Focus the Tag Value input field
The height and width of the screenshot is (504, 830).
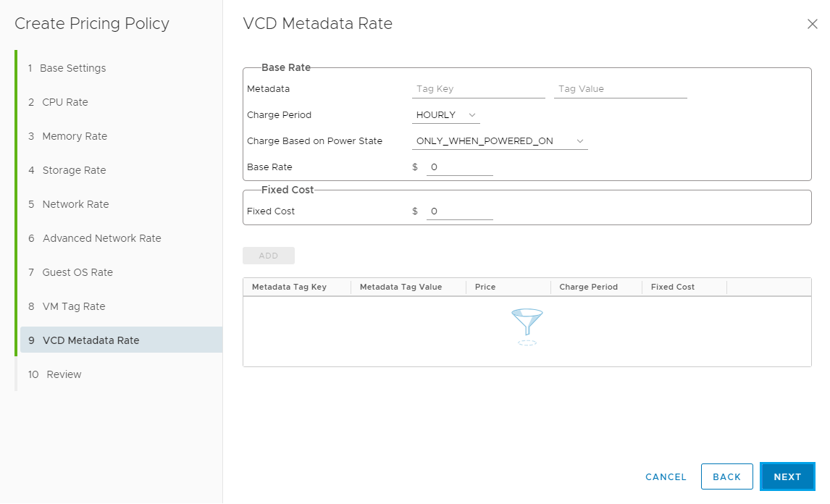pyautogui.click(x=620, y=89)
